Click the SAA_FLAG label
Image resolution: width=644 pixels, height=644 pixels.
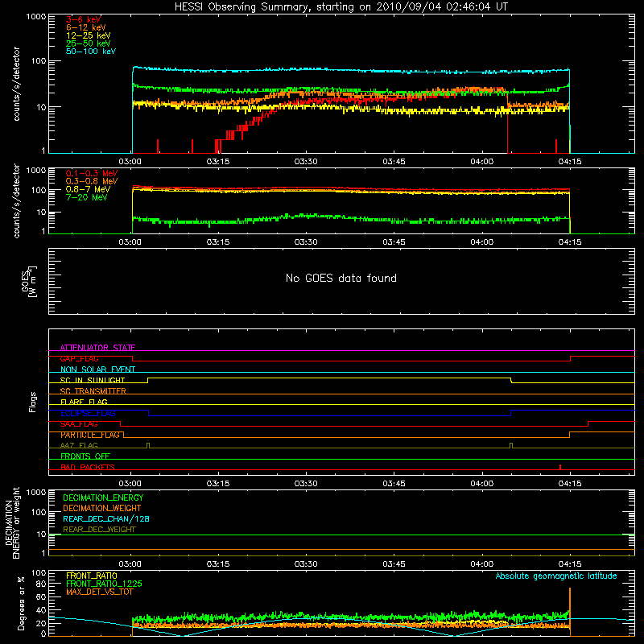pyautogui.click(x=79, y=424)
